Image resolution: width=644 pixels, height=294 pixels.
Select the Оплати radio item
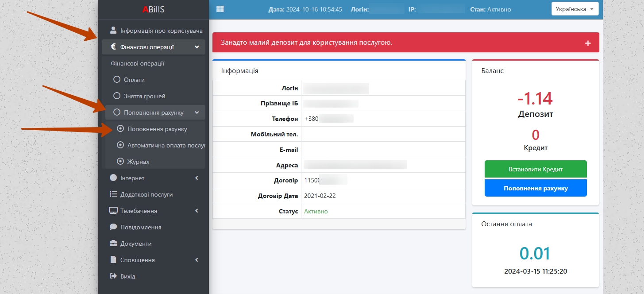pyautogui.click(x=117, y=80)
